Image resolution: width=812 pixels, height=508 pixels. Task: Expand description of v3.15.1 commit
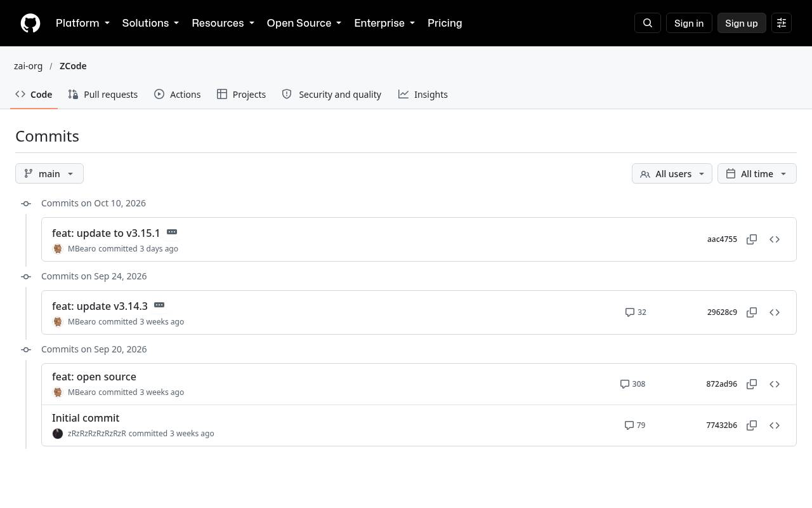pyautogui.click(x=172, y=232)
